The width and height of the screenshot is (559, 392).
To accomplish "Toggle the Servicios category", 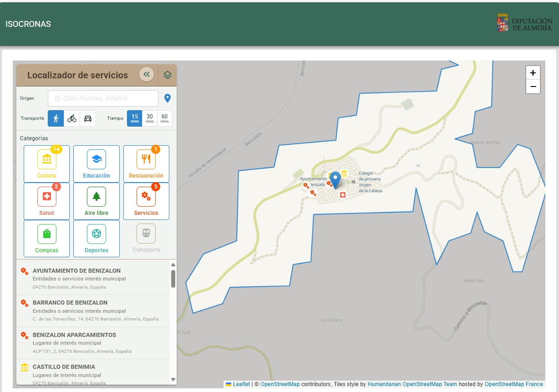I will click(x=146, y=201).
